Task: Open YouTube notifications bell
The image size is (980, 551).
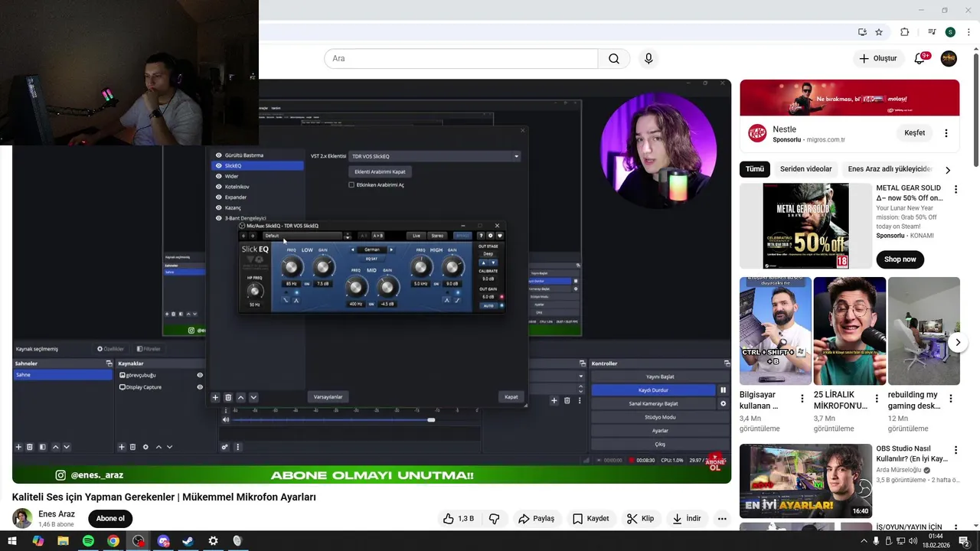Action: [921, 58]
